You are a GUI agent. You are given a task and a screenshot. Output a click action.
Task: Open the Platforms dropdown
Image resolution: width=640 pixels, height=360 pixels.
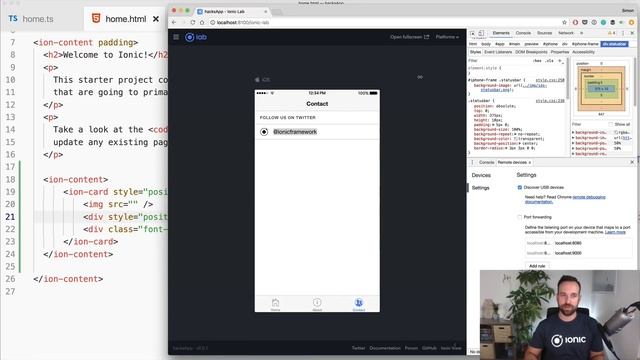(x=447, y=37)
